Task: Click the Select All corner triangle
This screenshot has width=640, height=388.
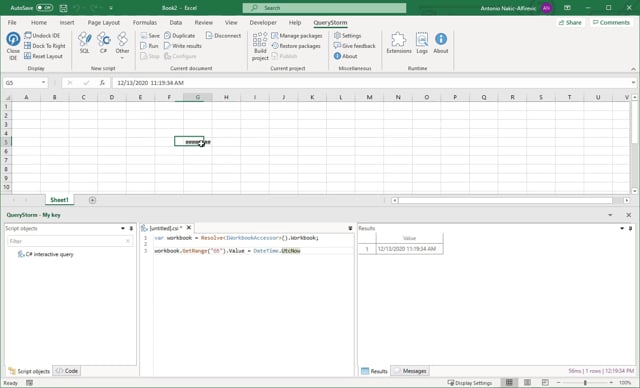Action: pyautogui.click(x=7, y=97)
